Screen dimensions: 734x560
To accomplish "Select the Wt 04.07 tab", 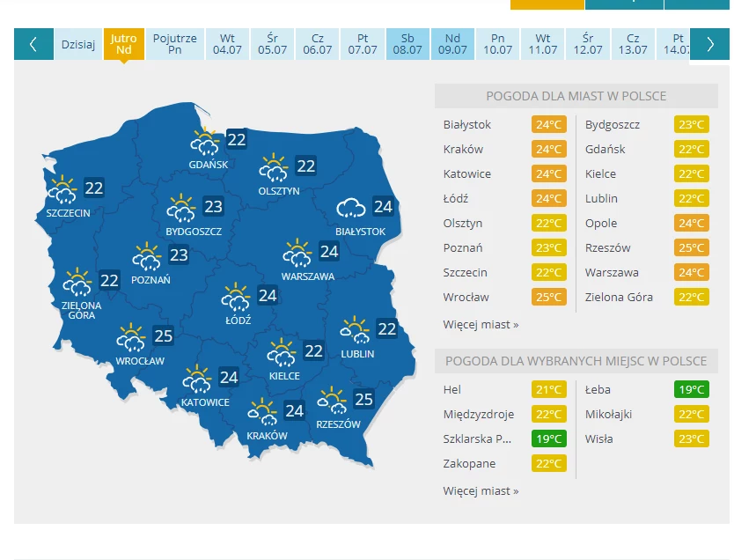I will 227,44.
